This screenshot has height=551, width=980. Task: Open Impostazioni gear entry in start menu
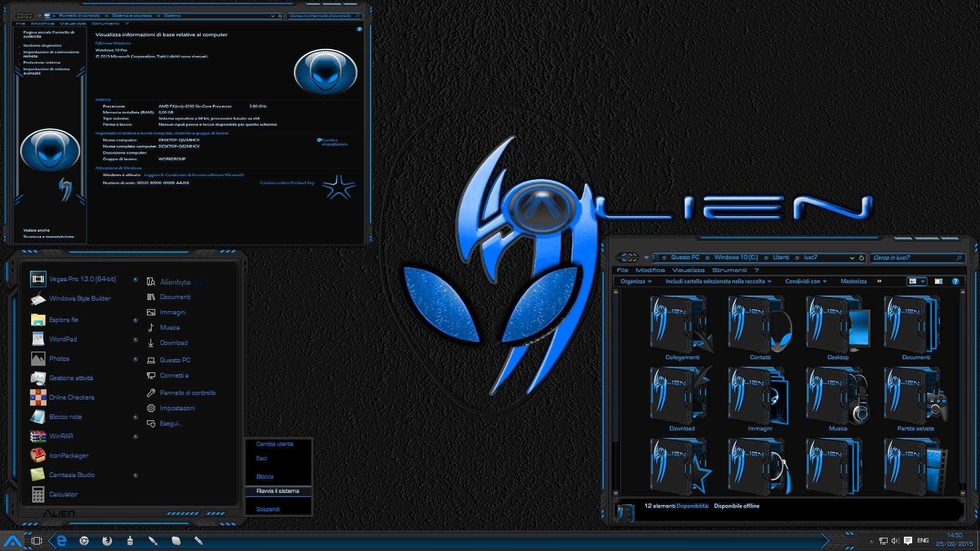pos(177,408)
